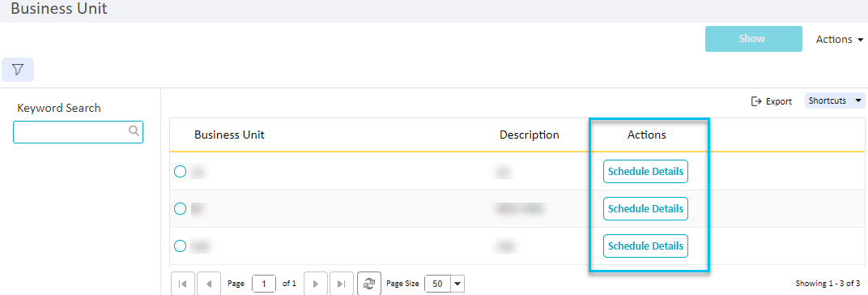
Task: Click the Actions column header
Action: click(x=647, y=135)
